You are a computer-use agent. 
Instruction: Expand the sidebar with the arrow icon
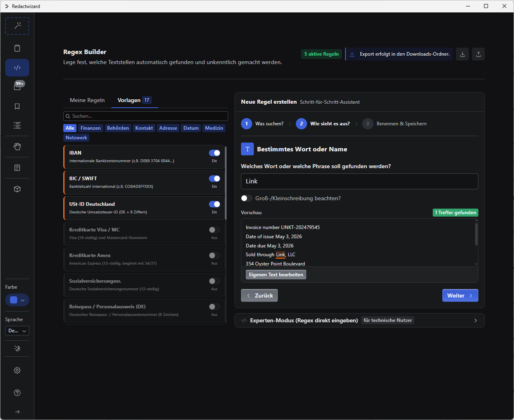(17, 412)
